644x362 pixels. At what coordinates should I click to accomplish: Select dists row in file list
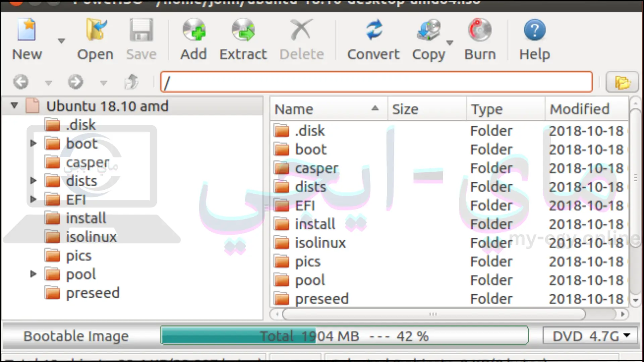[449, 187]
